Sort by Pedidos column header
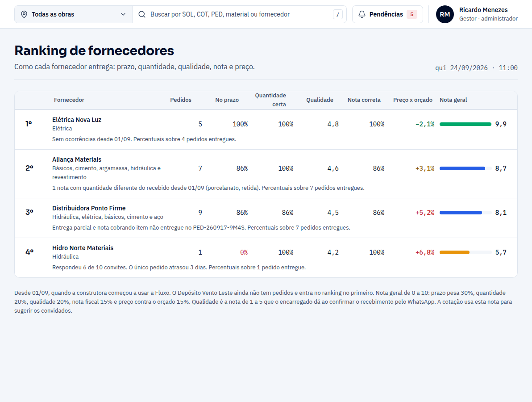 point(180,100)
